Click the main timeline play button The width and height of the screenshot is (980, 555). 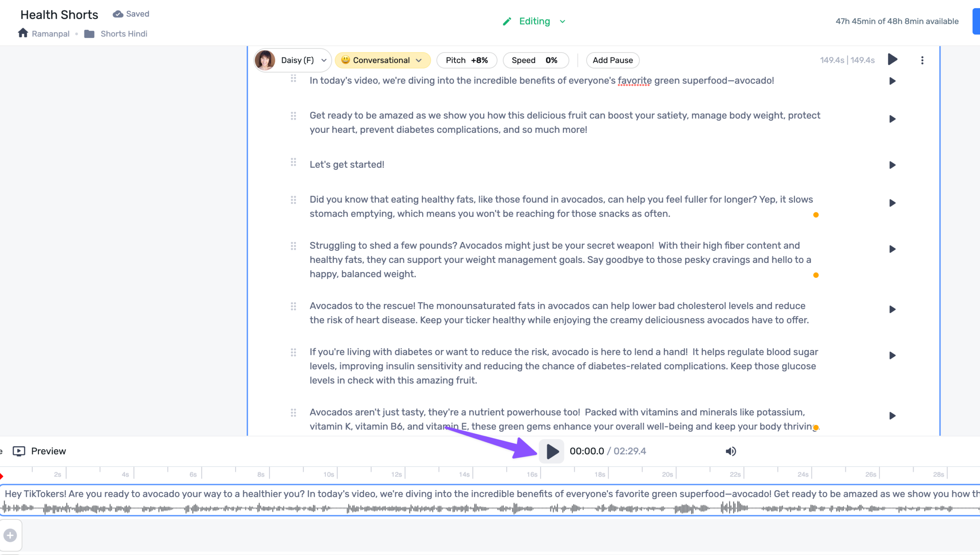pos(551,451)
